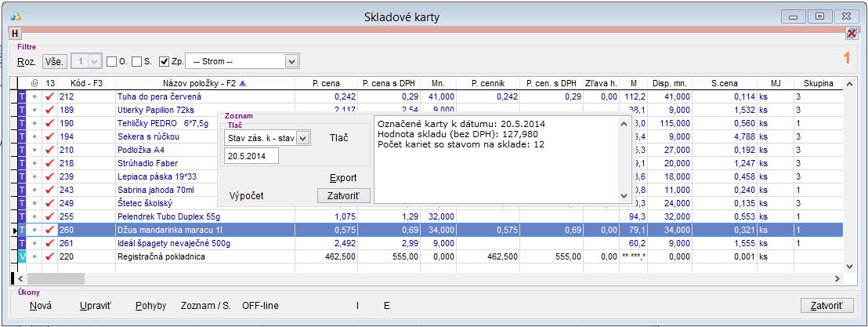Open the Strom dropdown list
868x327 pixels.
pos(292,61)
